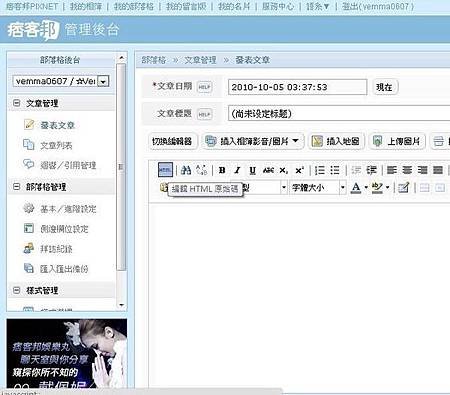Image resolution: width=450 pixels, height=395 pixels.
Task: Click the superscript icon
Action: click(299, 170)
